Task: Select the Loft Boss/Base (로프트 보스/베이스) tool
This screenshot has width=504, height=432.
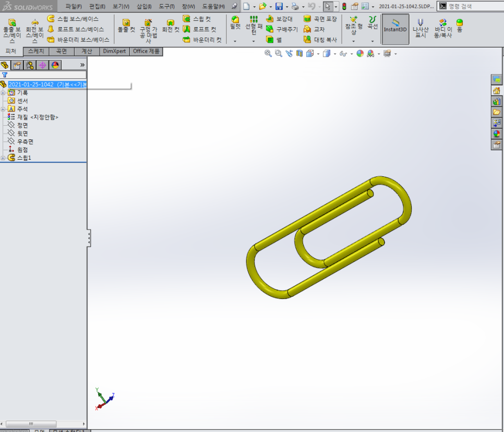Action: coord(76,29)
